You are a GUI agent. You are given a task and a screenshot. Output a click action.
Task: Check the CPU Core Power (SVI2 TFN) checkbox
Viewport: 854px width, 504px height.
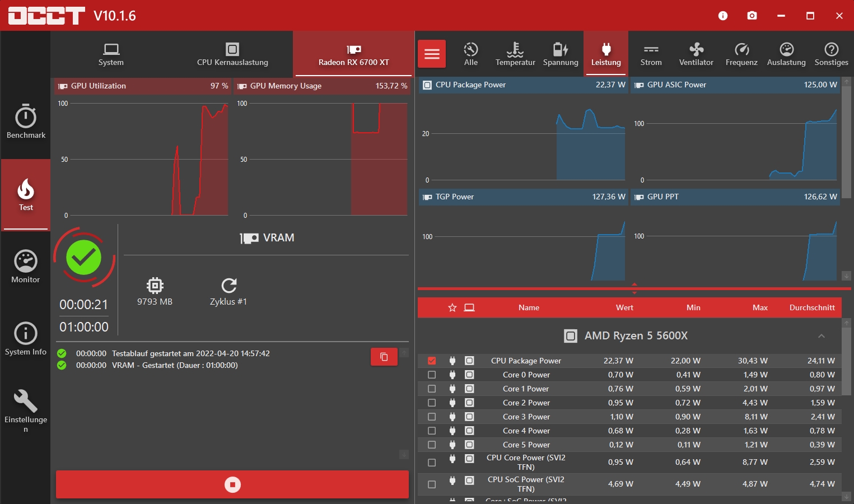click(x=432, y=463)
